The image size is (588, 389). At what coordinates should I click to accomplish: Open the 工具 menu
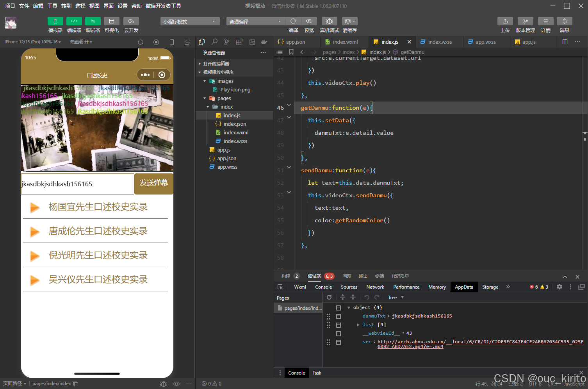(52, 6)
